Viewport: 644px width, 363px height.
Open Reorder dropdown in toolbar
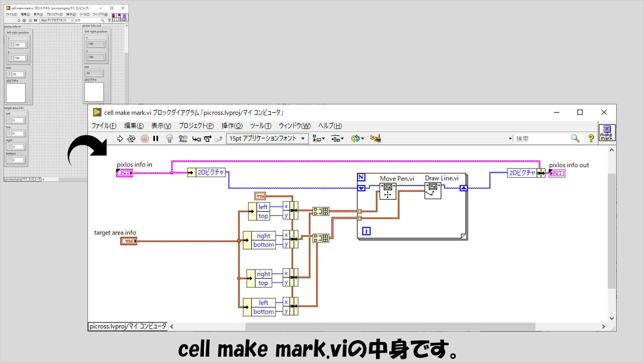click(357, 138)
